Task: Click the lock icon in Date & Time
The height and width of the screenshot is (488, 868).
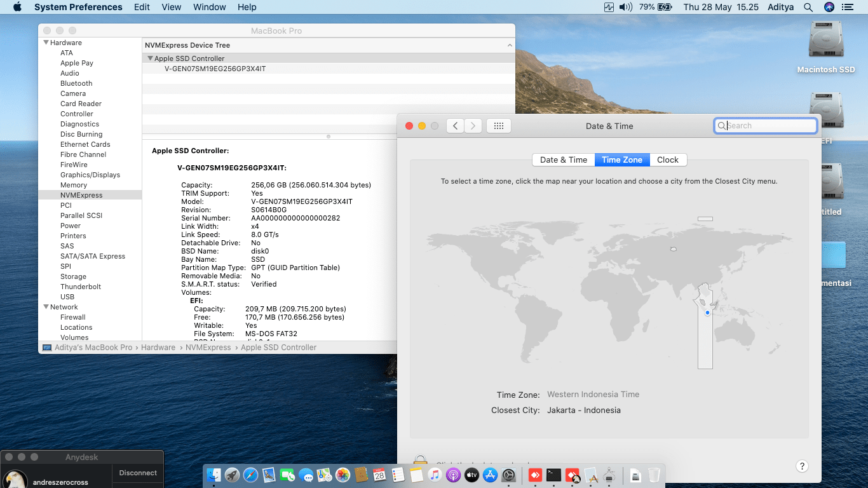Action: click(419, 462)
